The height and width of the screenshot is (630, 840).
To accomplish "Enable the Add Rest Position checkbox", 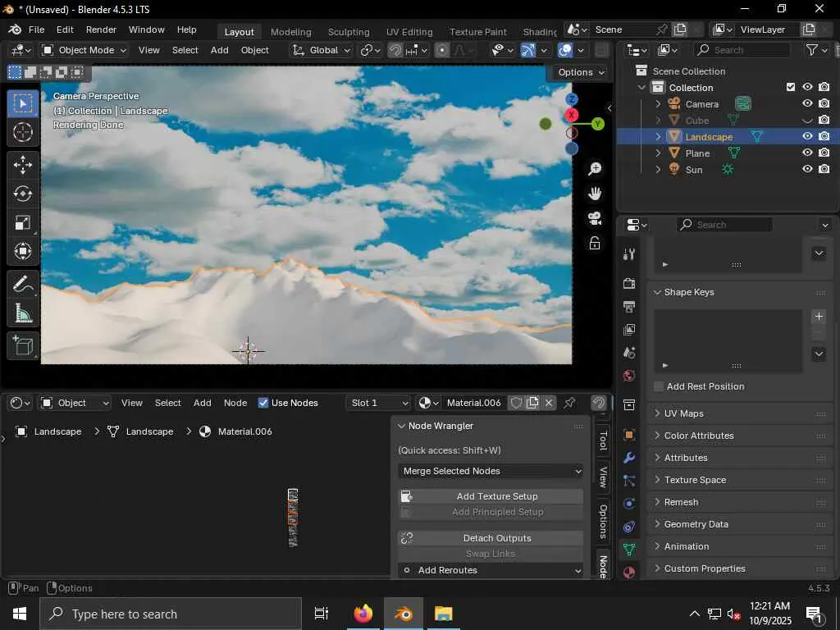I will point(659,386).
